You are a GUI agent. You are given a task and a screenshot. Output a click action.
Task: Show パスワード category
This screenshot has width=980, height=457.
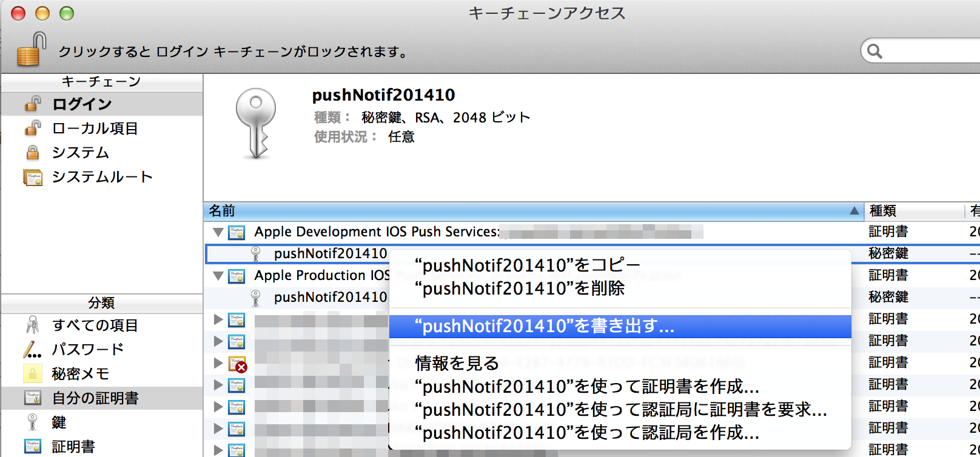(102, 350)
